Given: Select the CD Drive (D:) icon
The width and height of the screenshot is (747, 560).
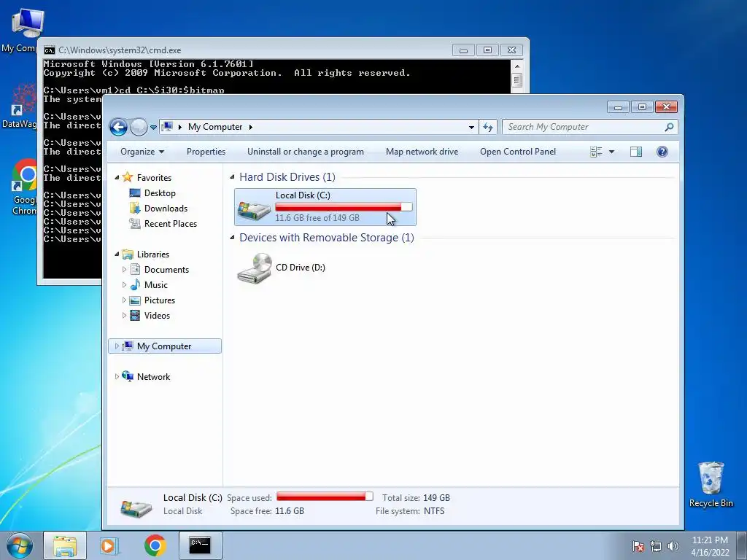Looking at the screenshot, I should pyautogui.click(x=255, y=268).
